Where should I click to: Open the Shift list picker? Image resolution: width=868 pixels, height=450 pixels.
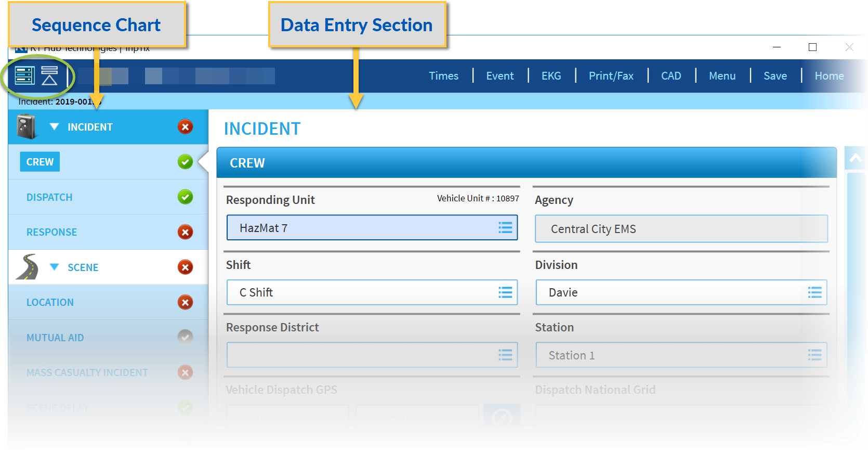point(505,292)
